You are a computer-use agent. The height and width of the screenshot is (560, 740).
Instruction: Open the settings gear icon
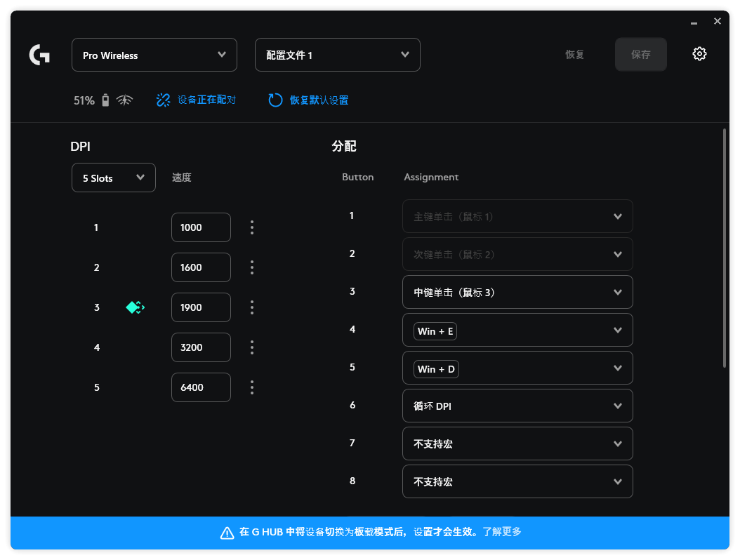pyautogui.click(x=699, y=54)
